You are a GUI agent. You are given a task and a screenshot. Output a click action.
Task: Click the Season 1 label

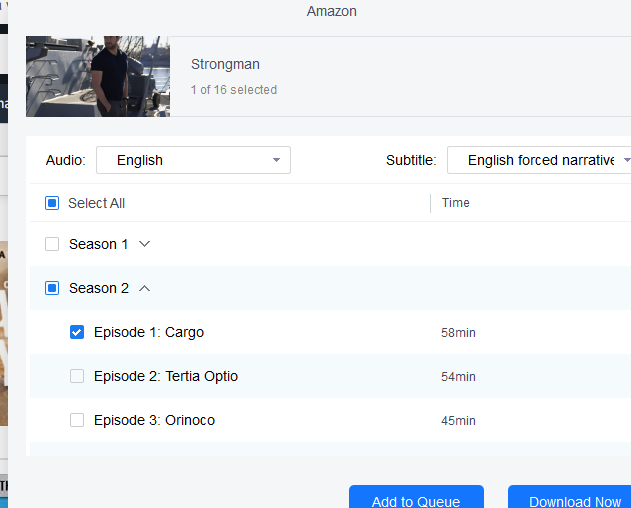pos(99,244)
